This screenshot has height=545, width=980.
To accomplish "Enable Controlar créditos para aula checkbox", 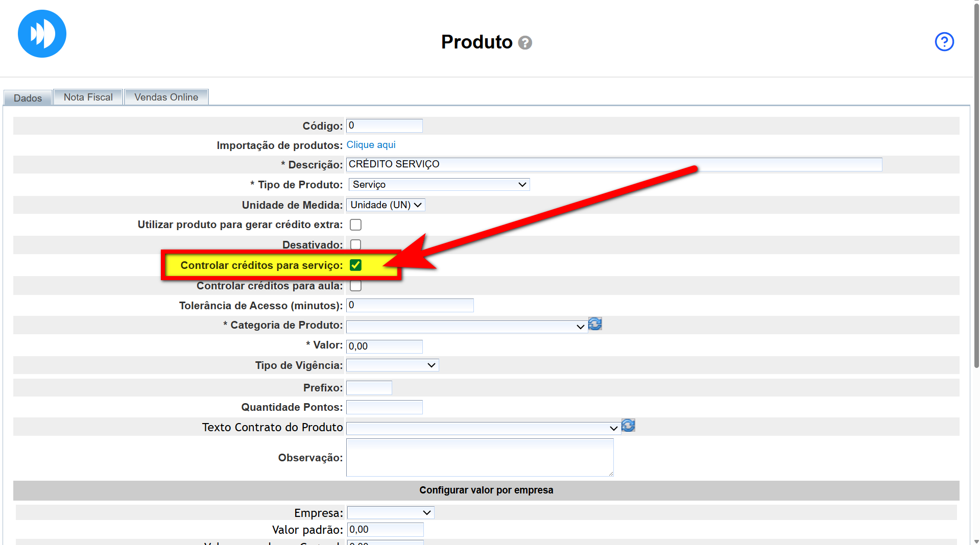I will tap(355, 286).
